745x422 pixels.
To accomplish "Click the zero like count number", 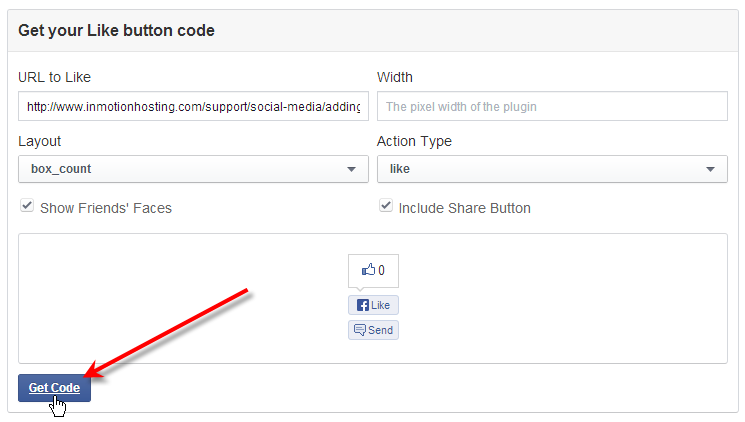I will (x=381, y=270).
